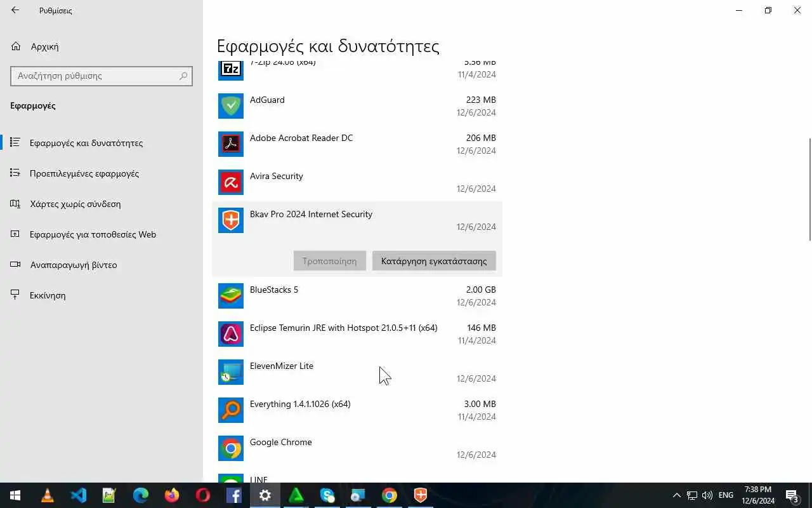Go back using the arrow in Settings title bar
This screenshot has width=812, height=508.
point(15,10)
